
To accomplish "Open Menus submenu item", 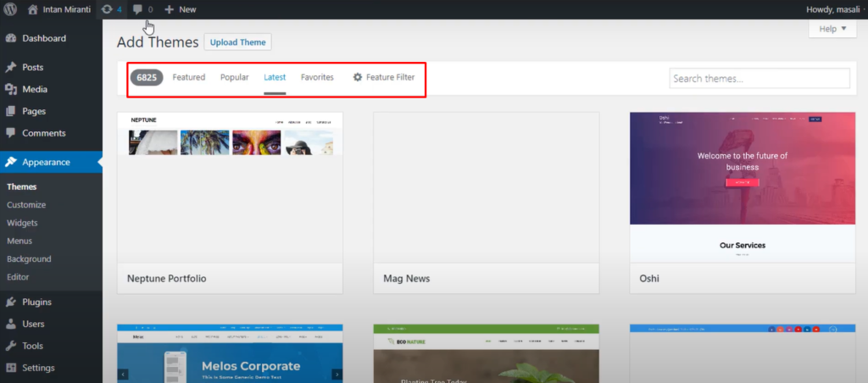I will pyautogui.click(x=19, y=241).
